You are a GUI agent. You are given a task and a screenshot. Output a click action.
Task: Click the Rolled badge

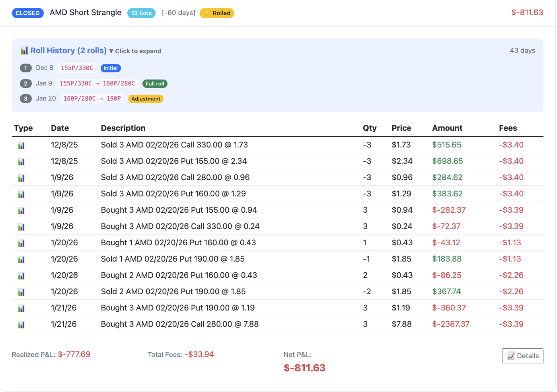[217, 13]
